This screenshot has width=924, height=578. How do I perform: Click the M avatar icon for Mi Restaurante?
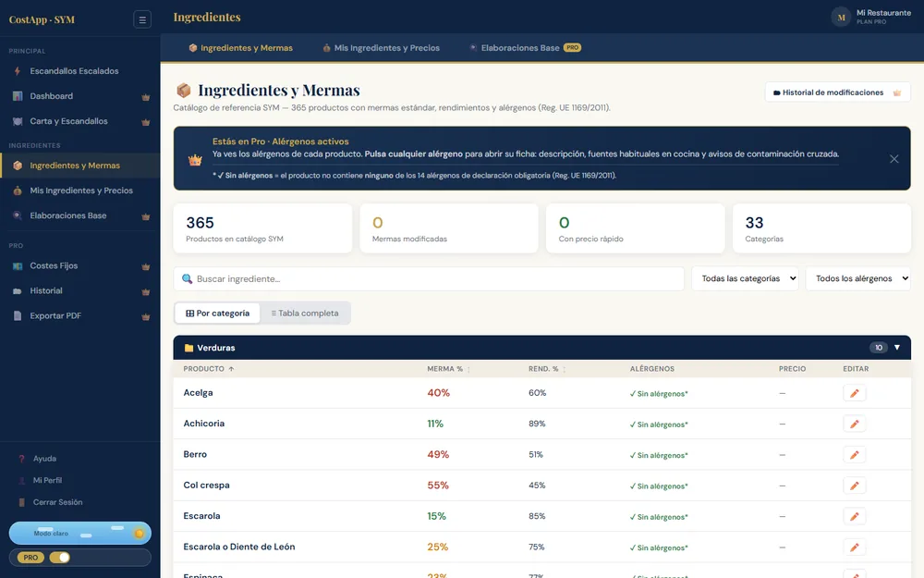pos(841,17)
